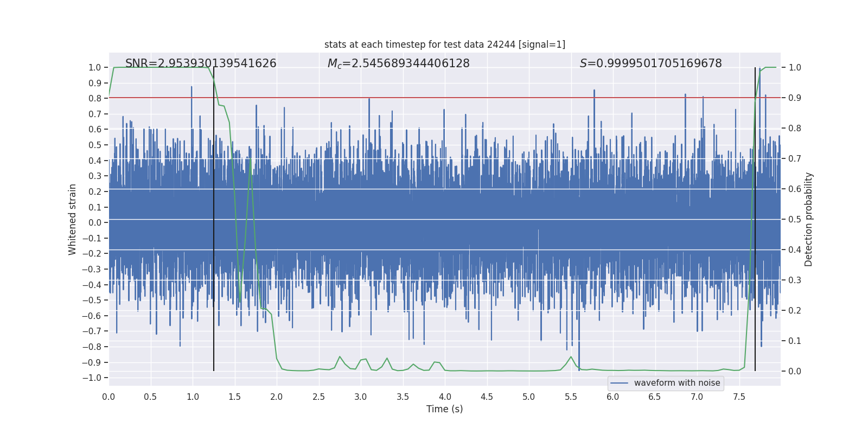This screenshot has width=868, height=434.
Task: Click the 'Detection probability' right axis label
Action: click(808, 219)
